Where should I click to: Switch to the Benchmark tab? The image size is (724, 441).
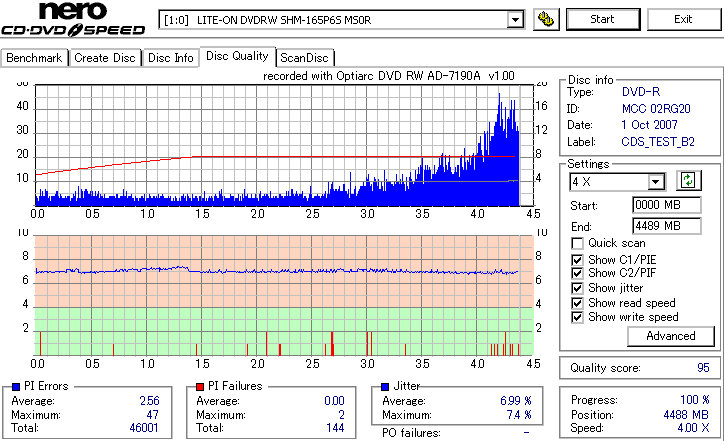tap(34, 58)
